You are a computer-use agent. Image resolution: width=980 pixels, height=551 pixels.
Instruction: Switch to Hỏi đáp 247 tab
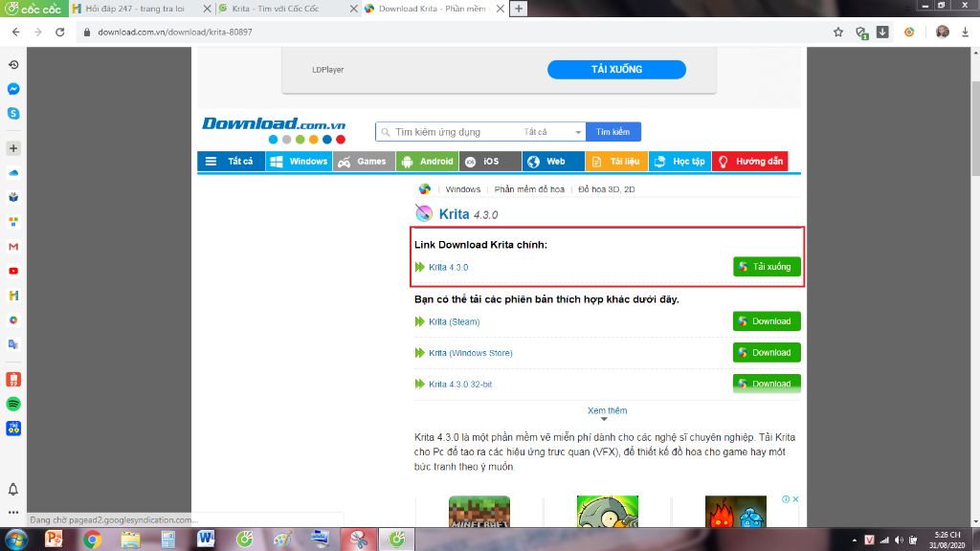click(x=135, y=9)
